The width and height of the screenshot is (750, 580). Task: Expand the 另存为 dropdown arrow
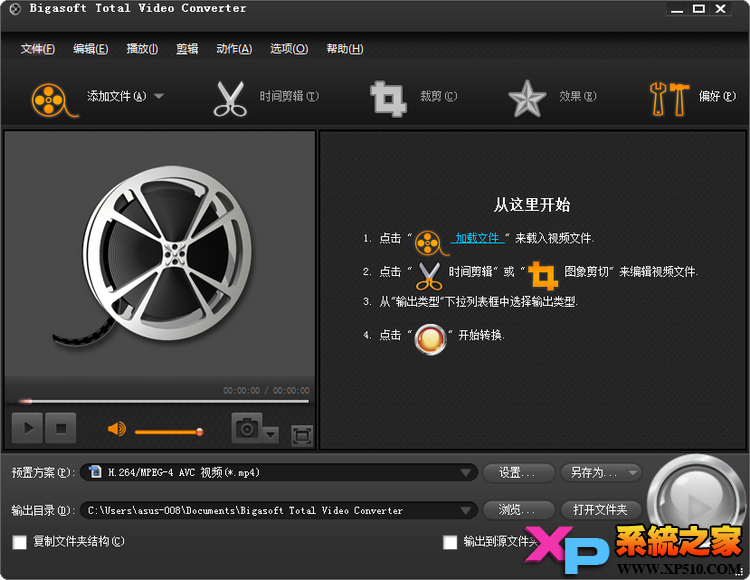pos(633,472)
